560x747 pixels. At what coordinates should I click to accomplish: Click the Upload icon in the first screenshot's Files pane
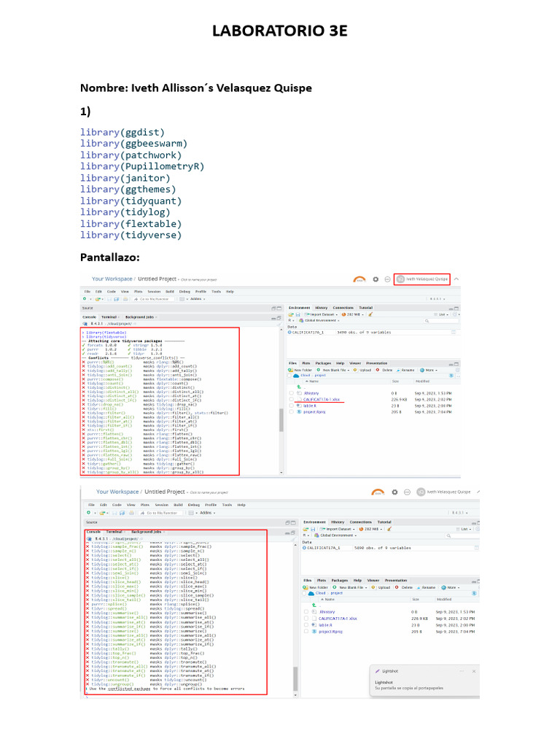click(x=356, y=370)
